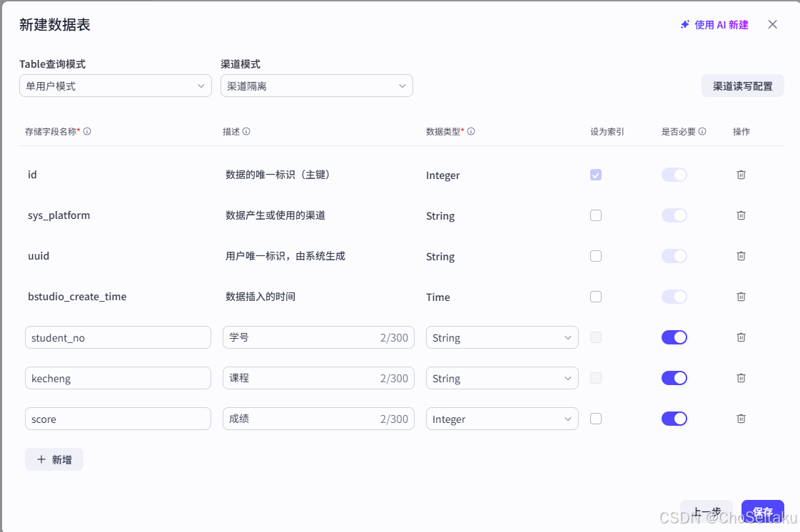Open data type dropdown for student_no
Image resolution: width=800 pixels, height=532 pixels.
click(x=502, y=337)
